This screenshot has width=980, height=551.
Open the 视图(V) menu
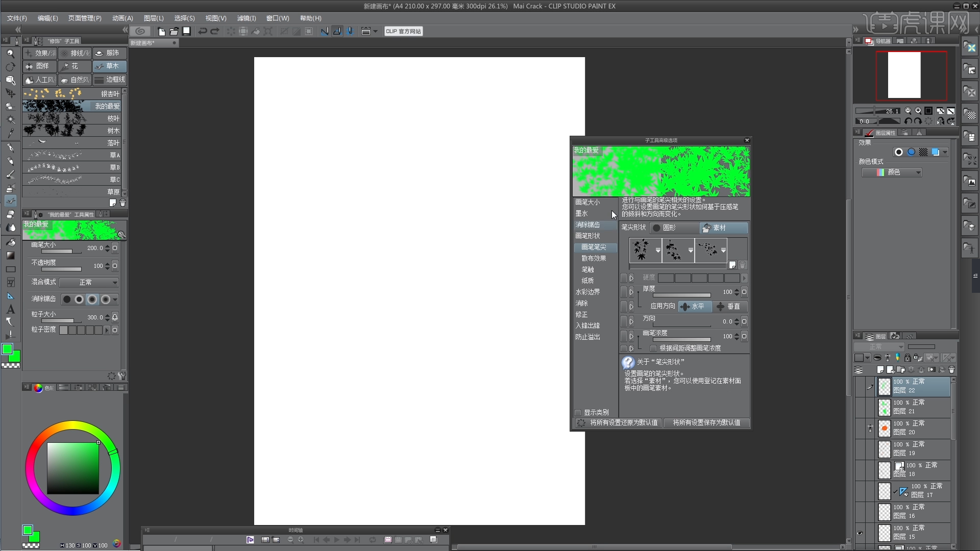[x=215, y=18]
